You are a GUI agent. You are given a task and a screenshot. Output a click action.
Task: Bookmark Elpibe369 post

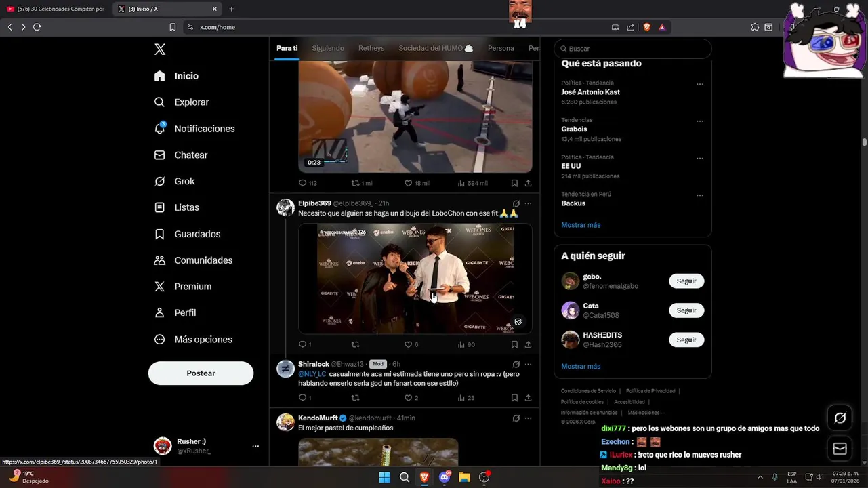[x=514, y=344]
